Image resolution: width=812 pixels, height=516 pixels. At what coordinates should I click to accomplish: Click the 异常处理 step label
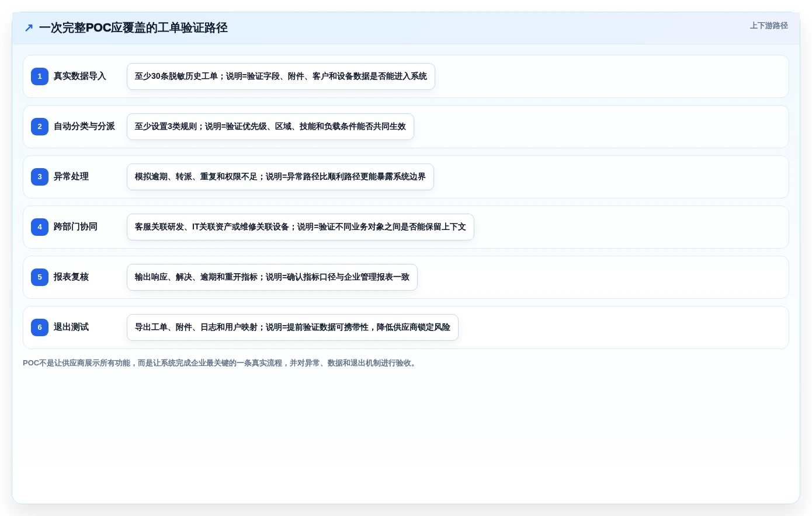coord(71,177)
